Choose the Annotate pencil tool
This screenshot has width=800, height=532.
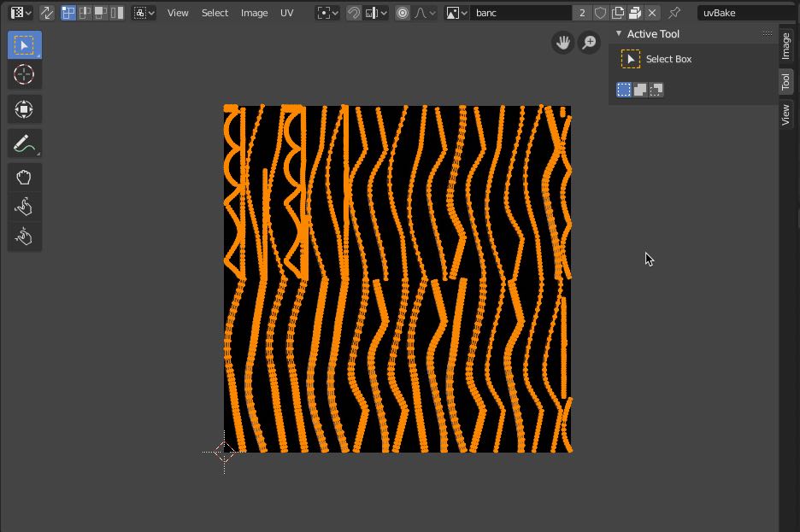[24, 143]
